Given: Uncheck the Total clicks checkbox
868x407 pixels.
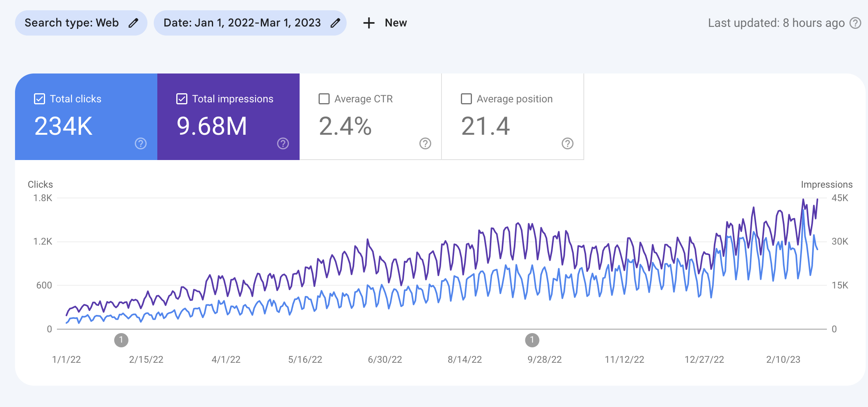Looking at the screenshot, I should [x=40, y=99].
